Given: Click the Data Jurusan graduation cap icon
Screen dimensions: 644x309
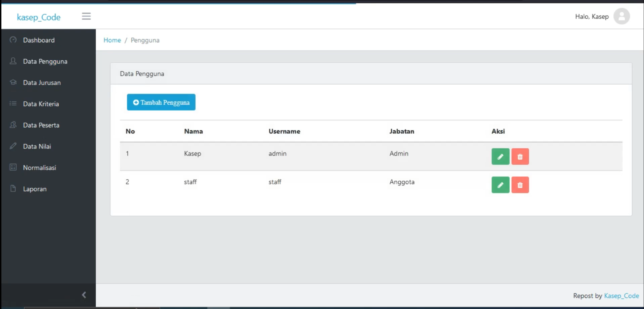Looking at the screenshot, I should tap(13, 82).
